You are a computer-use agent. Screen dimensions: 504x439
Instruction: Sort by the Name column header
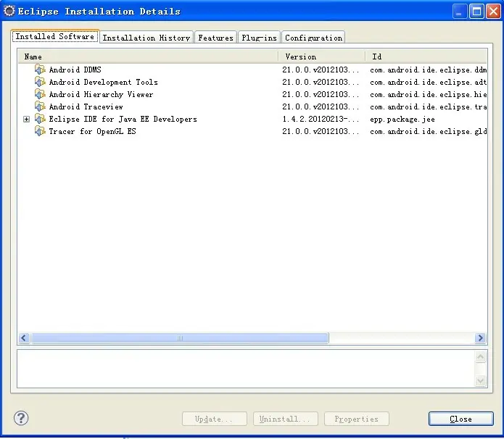148,57
